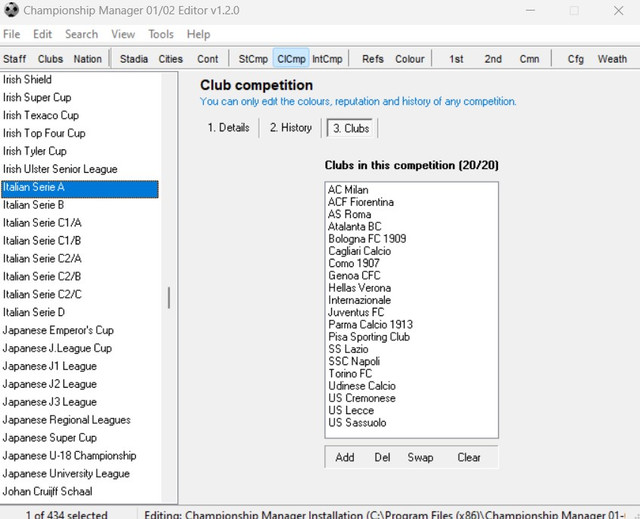Open the Stadia toolbar section
640x519 pixels.
[134, 59]
